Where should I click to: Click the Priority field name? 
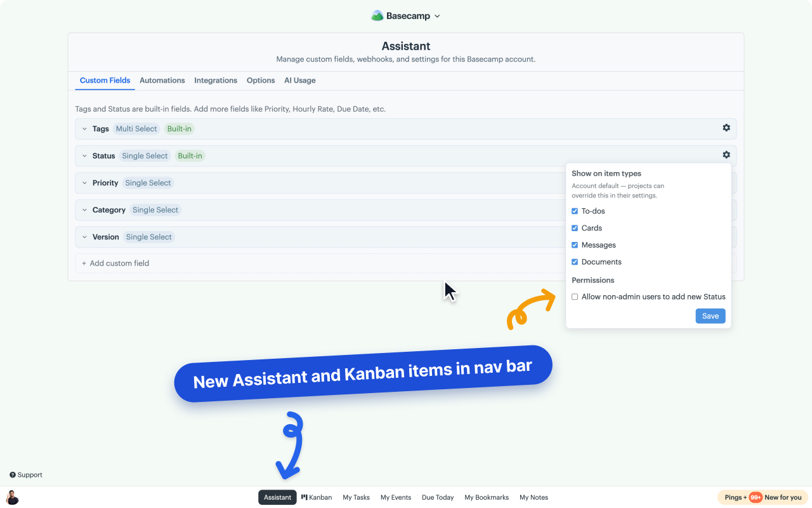pos(105,183)
